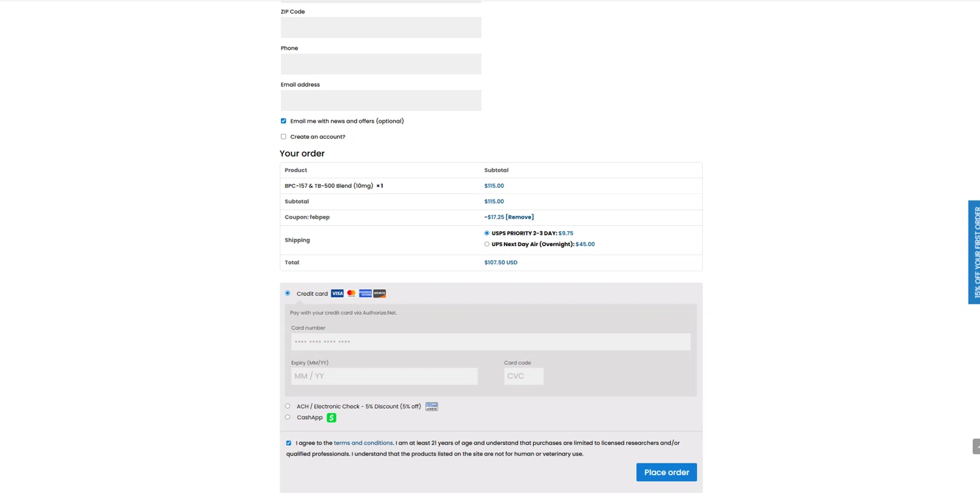Click the Mastercard logo icon

tap(351, 294)
